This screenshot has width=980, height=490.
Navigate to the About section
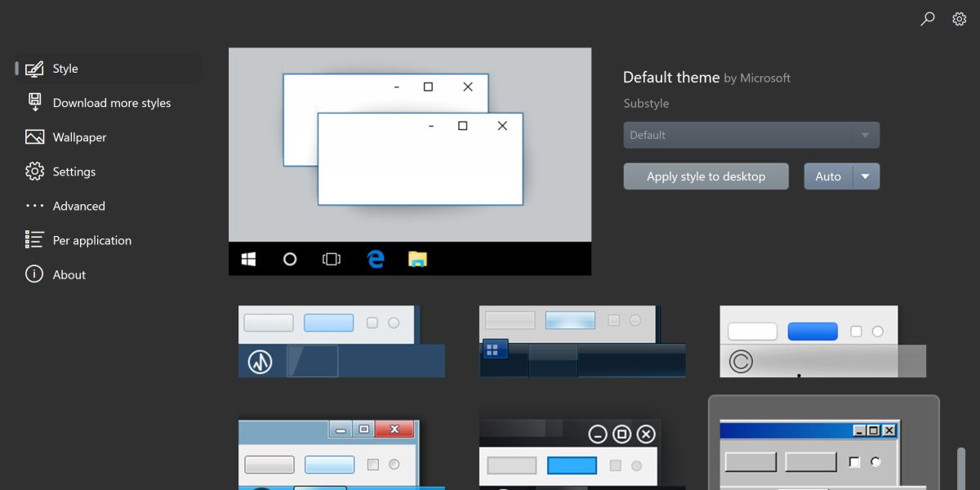tap(69, 274)
